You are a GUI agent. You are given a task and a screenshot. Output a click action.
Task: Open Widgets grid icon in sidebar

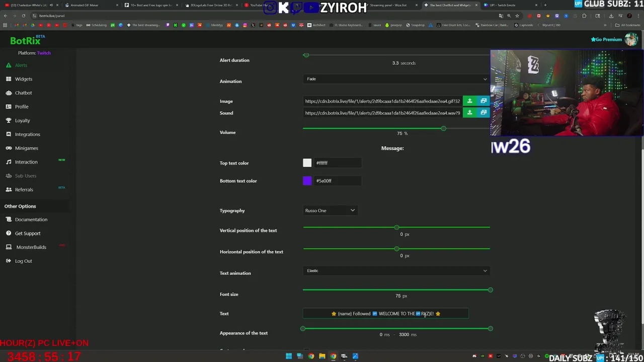[x=9, y=79]
